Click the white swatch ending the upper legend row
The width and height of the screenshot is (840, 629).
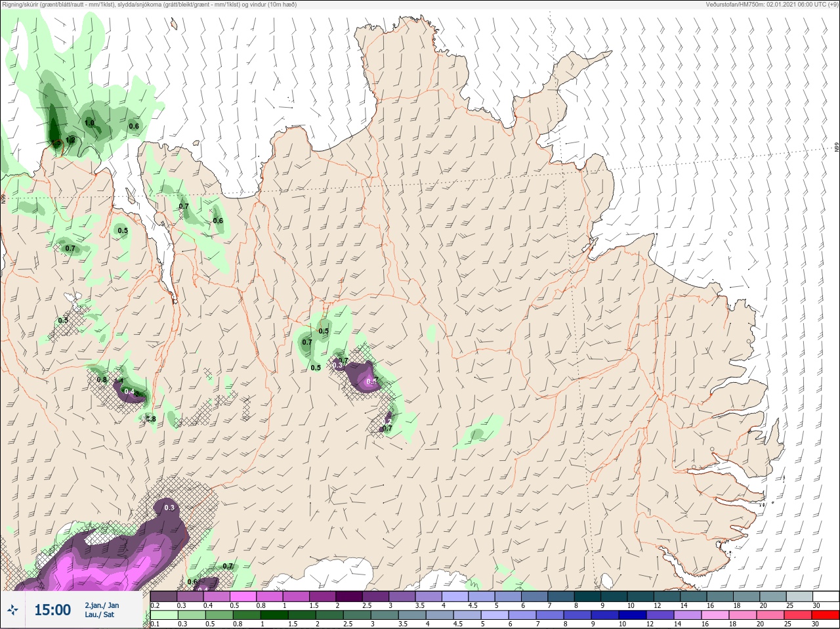(x=825, y=596)
